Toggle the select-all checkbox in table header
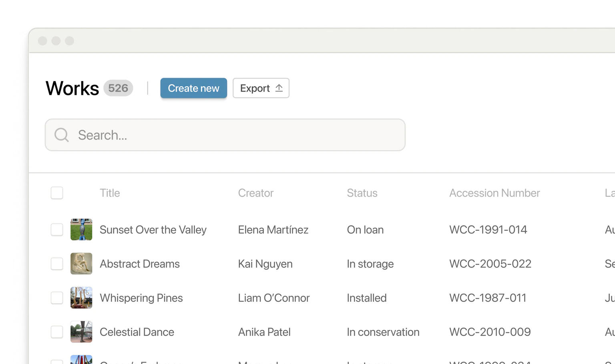615x364 pixels. 57,193
